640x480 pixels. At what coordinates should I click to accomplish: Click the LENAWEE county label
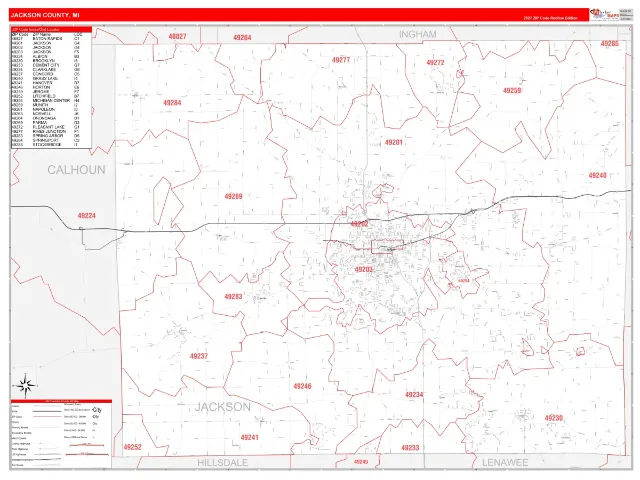(x=505, y=462)
